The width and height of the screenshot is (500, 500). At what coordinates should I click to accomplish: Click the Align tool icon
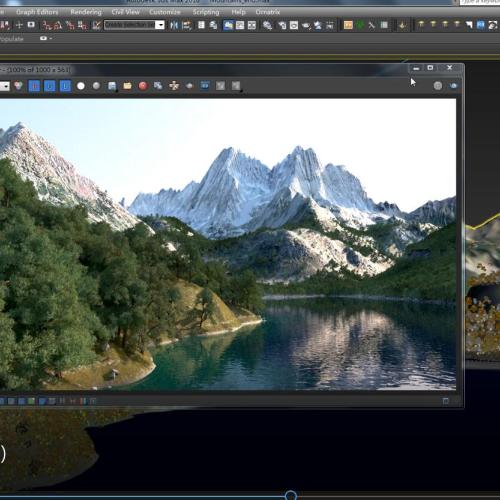pos(187,25)
